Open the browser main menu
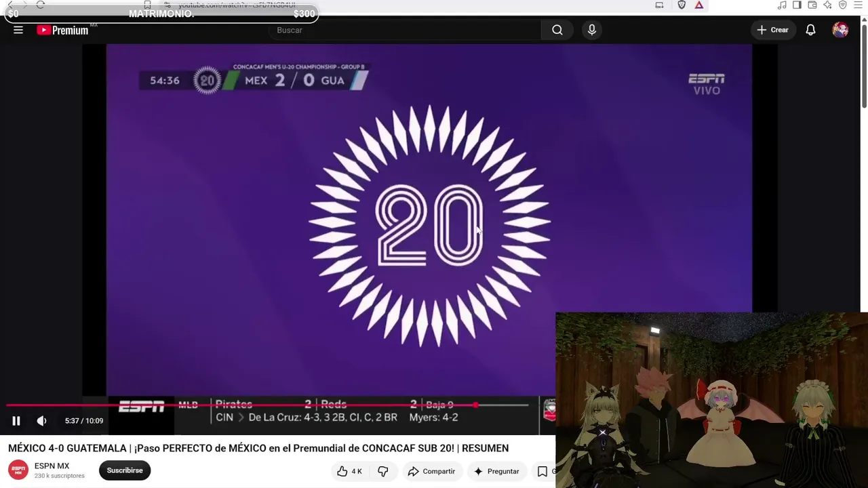Viewport: 868px width, 488px height. click(858, 5)
